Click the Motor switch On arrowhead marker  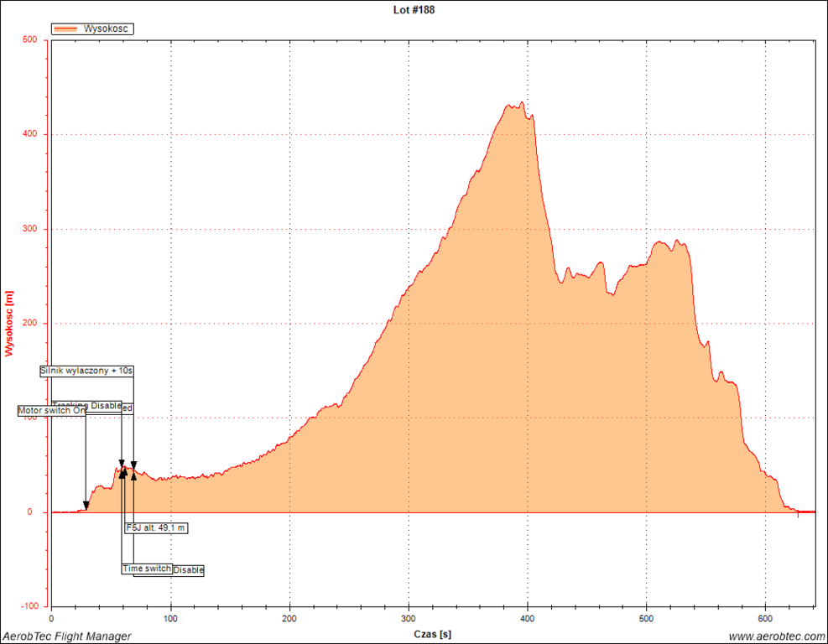tap(86, 506)
